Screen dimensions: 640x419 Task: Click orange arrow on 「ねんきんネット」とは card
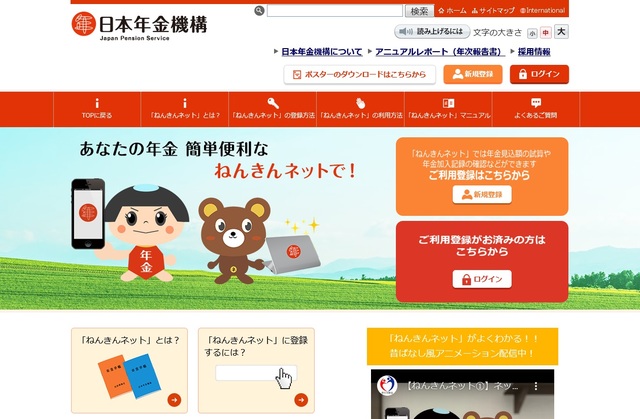[174, 400]
